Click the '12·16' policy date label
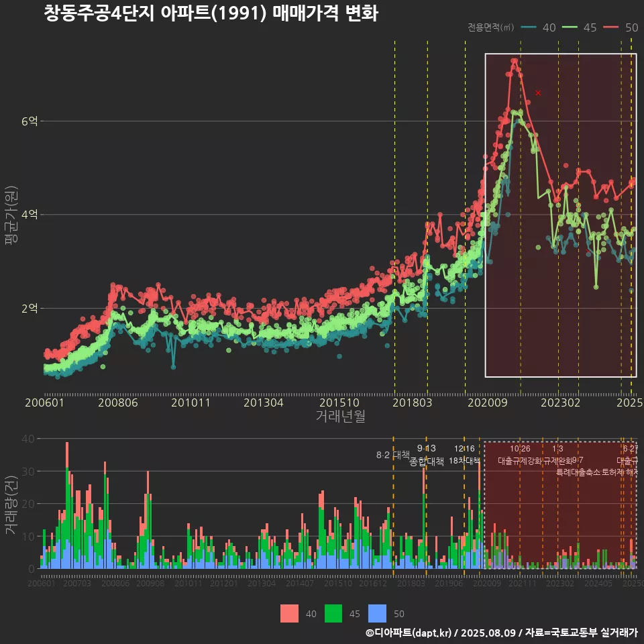 (464, 449)
